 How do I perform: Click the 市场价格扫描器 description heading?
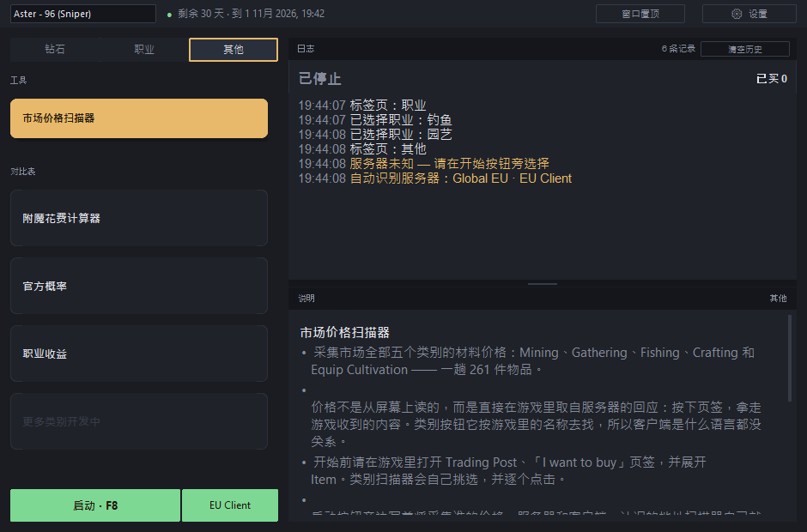pyautogui.click(x=345, y=333)
